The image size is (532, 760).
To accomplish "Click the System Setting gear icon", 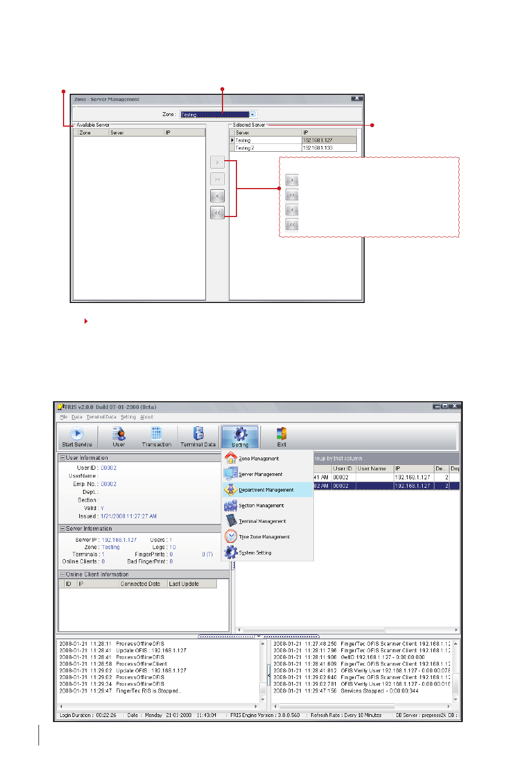I will tap(231, 552).
